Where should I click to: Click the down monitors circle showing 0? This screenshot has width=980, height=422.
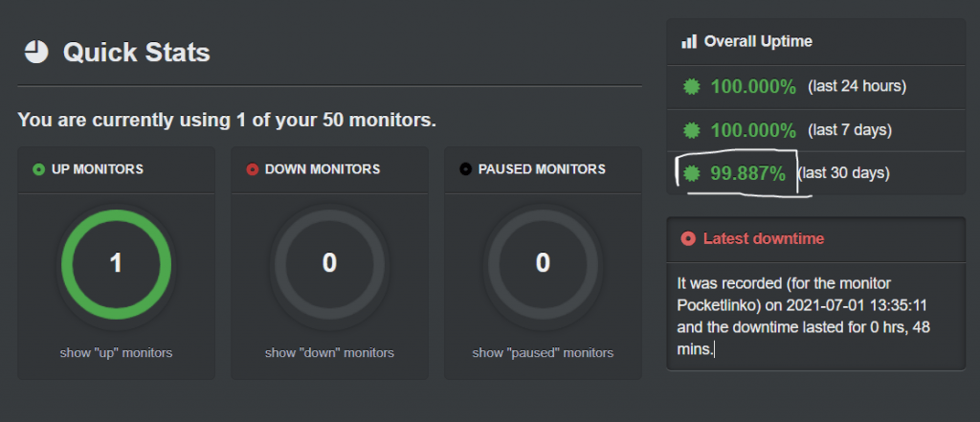(329, 263)
